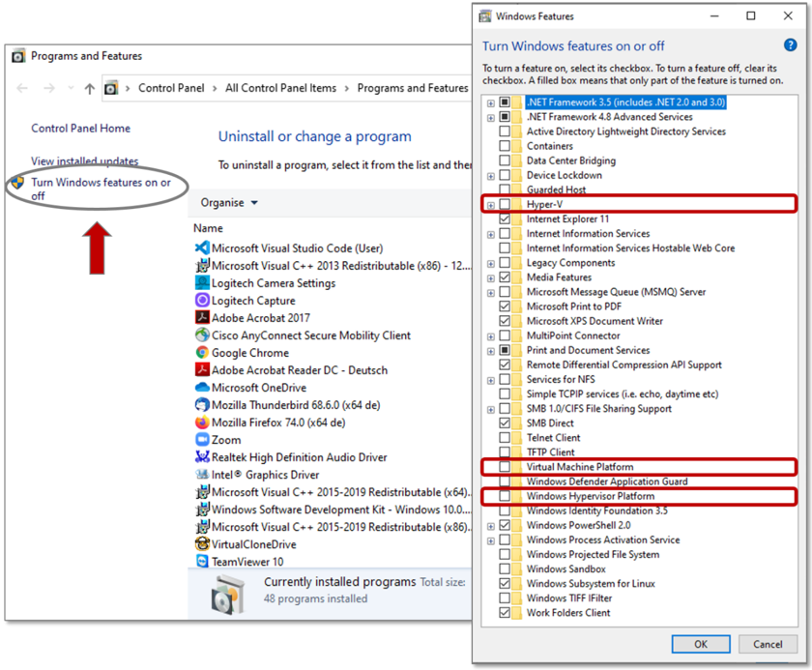Enable the Virtual Machine Platform checkbox
Screen dimensions: 812x670
(x=505, y=467)
